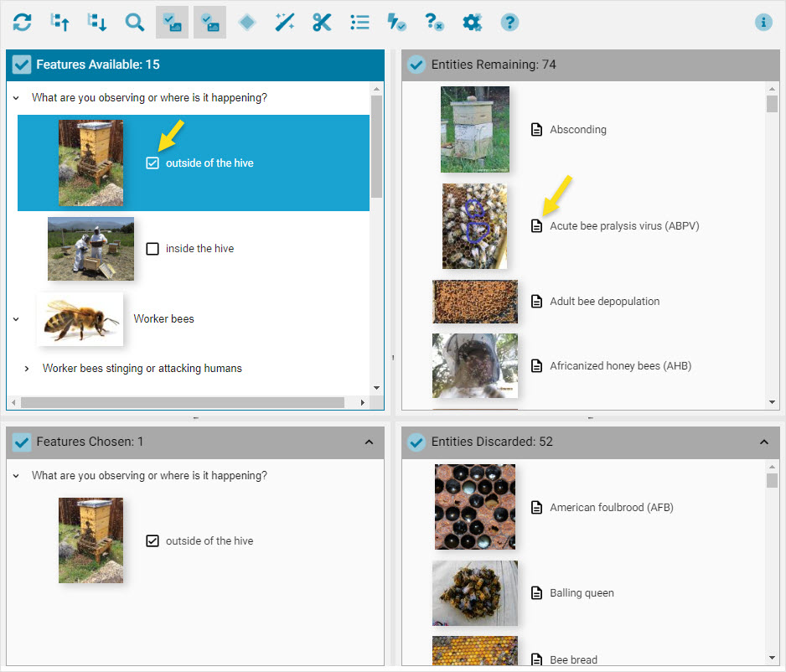Collapse the Entities Discarded panel

point(763,442)
